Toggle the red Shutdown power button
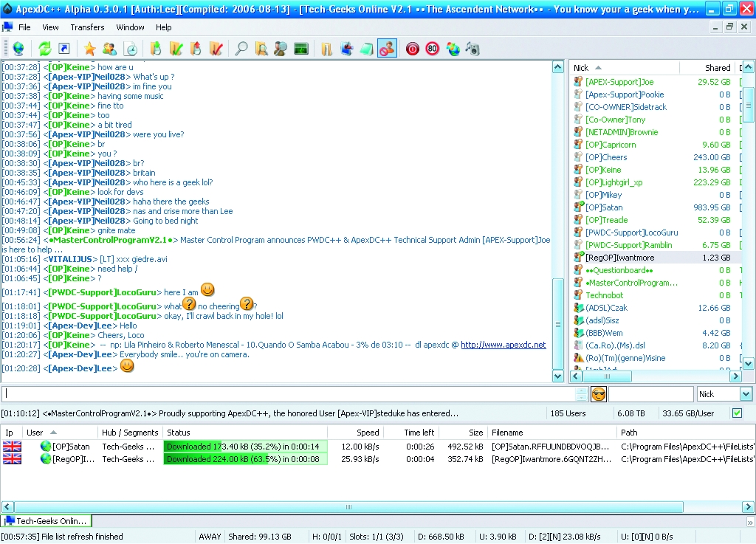Viewport: 756px width, 544px height. pos(412,49)
